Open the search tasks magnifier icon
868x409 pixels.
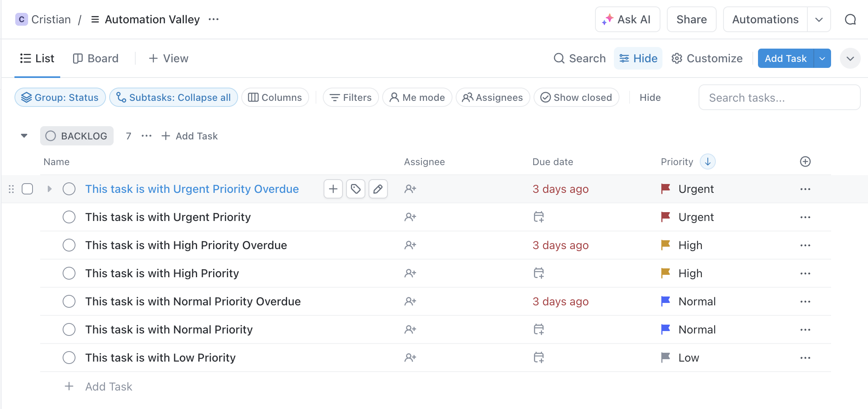pos(559,58)
